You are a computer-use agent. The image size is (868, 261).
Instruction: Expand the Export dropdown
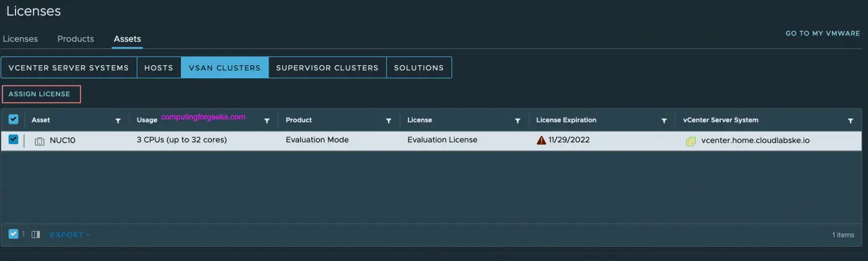pyautogui.click(x=70, y=235)
